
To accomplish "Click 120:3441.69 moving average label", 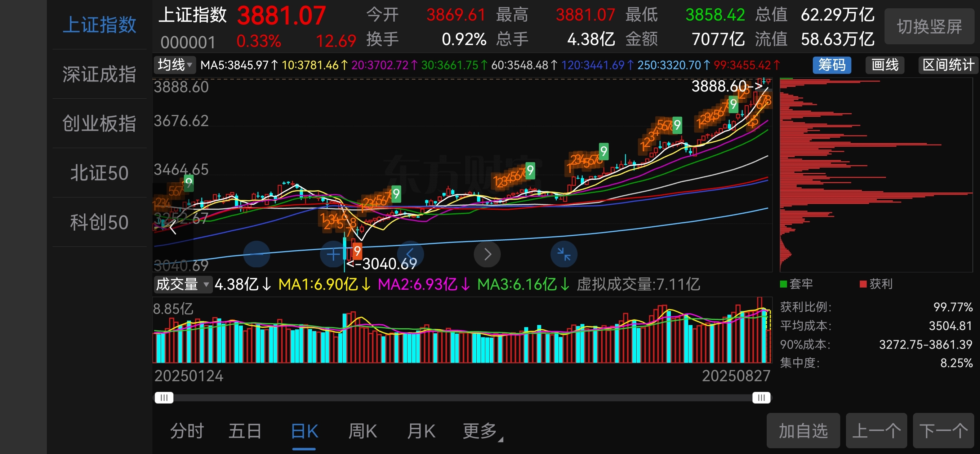I will 598,65.
